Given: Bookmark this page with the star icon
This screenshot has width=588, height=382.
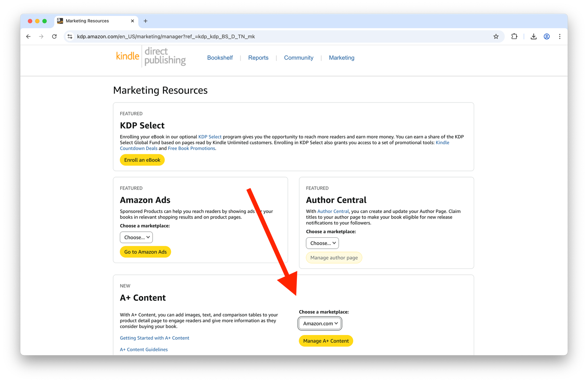Looking at the screenshot, I should point(496,36).
